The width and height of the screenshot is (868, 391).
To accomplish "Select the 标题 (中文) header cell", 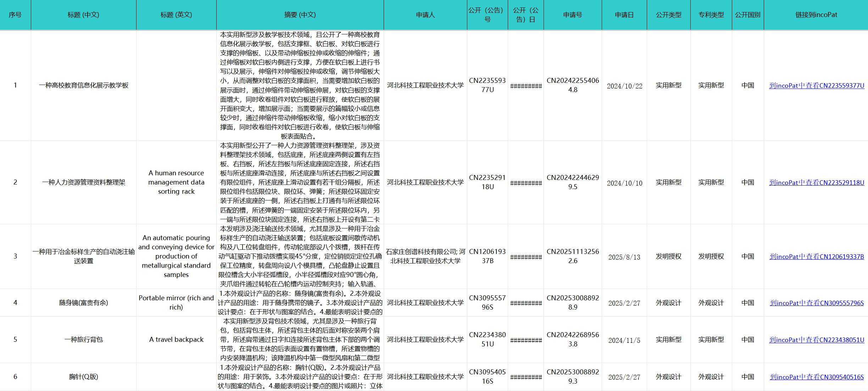I will click(x=83, y=15).
